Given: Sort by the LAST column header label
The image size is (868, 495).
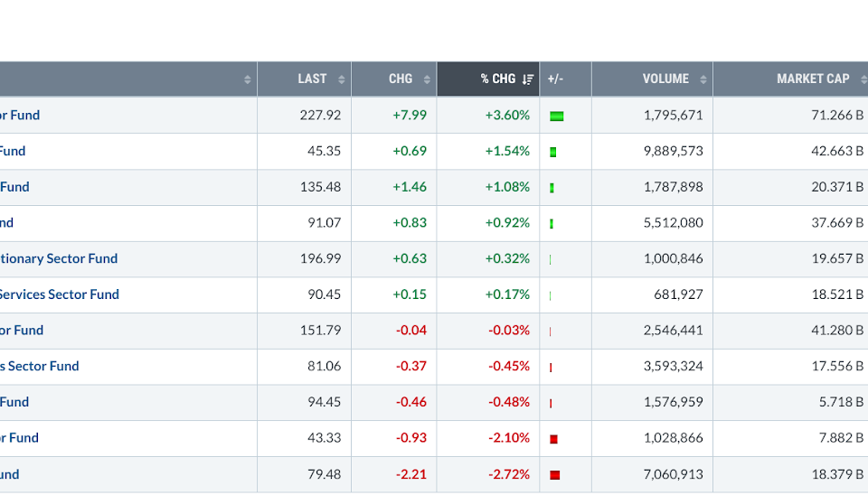Looking at the screenshot, I should coord(312,79).
